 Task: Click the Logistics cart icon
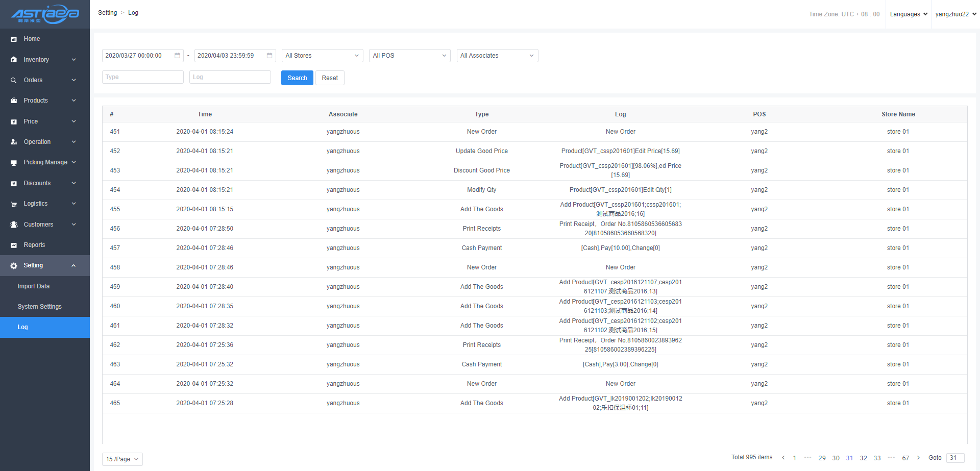[x=14, y=204]
